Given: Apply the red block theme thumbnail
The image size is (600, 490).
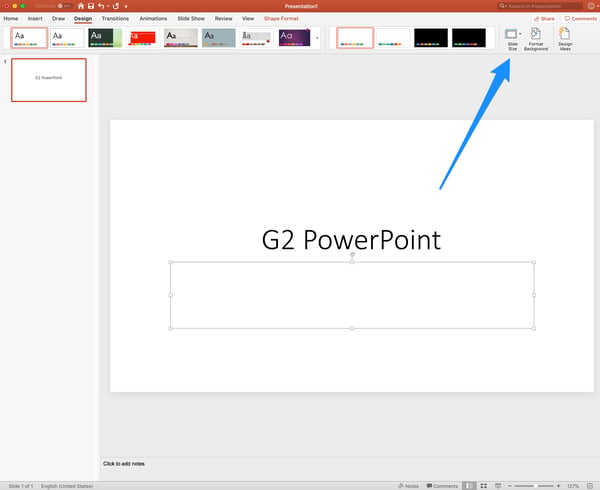Looking at the screenshot, I should [x=143, y=37].
